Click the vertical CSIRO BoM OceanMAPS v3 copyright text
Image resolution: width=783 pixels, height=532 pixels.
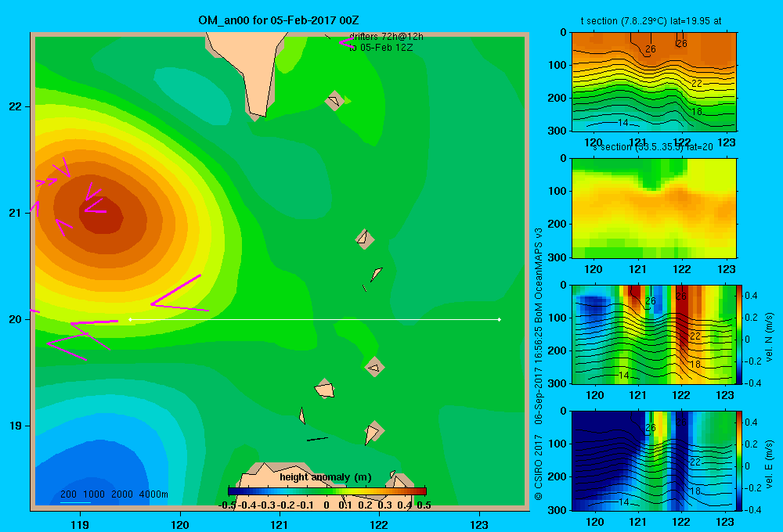539,365
